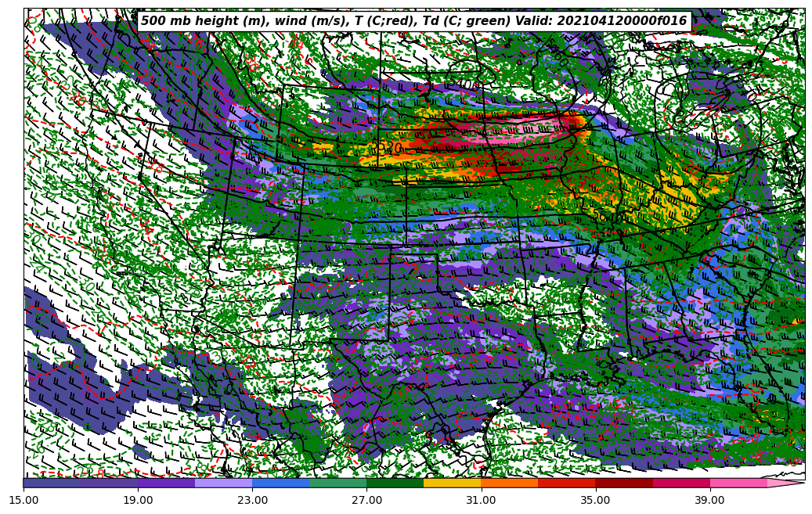
Task: Select the 31.00 colorbar tick label
Action: (x=481, y=499)
